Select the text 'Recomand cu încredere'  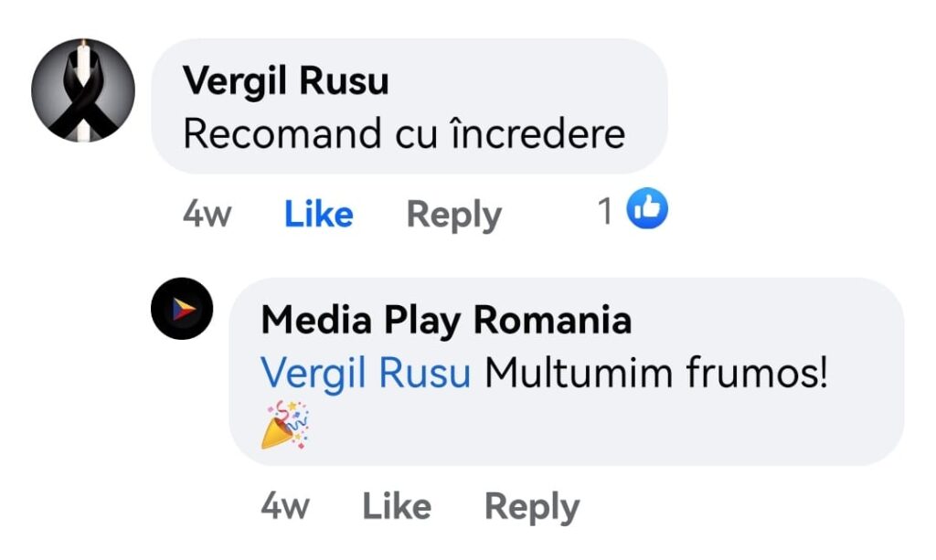pos(404,133)
